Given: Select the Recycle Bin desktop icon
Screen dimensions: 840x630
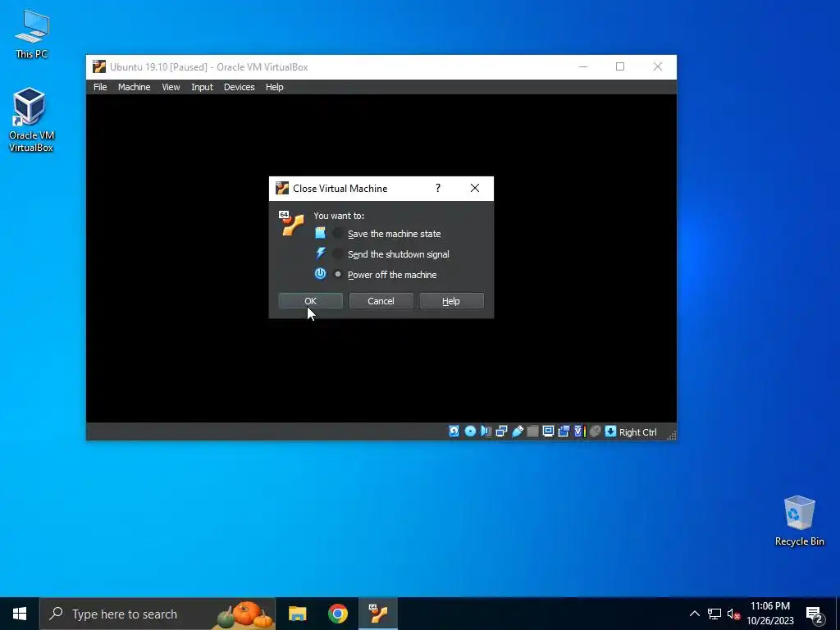Looking at the screenshot, I should (799, 521).
